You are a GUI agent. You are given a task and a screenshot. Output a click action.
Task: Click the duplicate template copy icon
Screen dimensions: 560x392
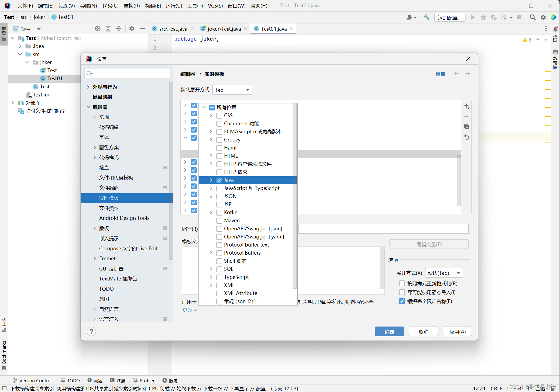point(466,126)
